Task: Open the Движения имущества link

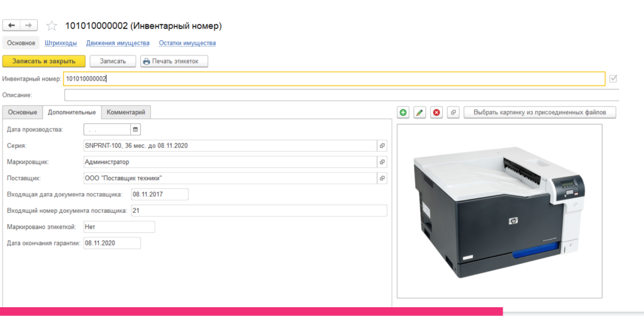Action: (118, 43)
